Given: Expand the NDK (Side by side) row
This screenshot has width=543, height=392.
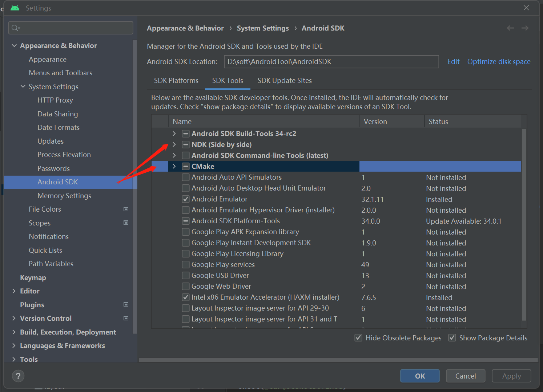Looking at the screenshot, I should coord(174,144).
